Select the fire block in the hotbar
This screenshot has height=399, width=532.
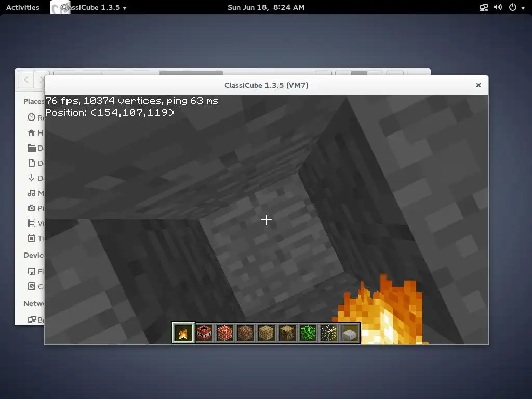pos(183,333)
